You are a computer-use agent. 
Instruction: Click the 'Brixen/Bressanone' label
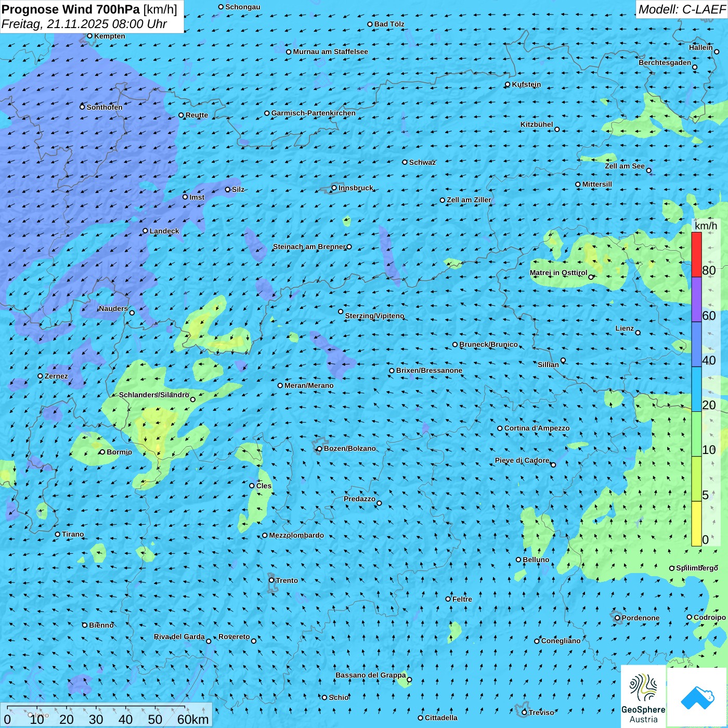pyautogui.click(x=429, y=370)
